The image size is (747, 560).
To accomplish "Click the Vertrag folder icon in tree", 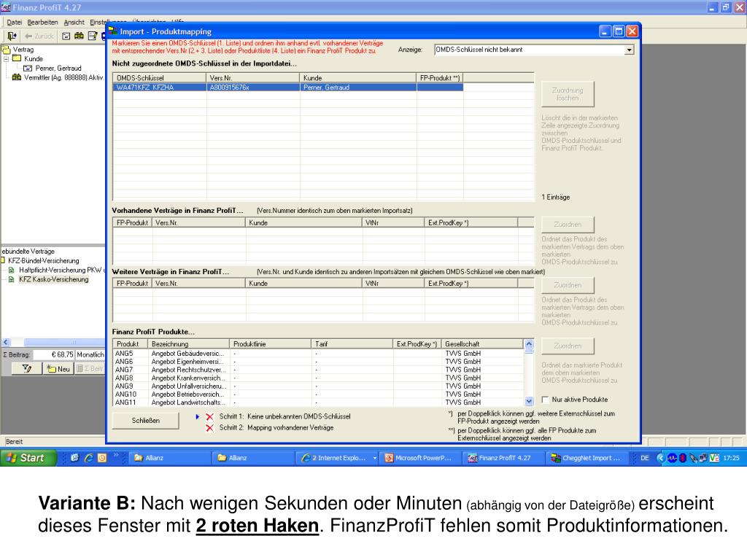I will coord(6,49).
